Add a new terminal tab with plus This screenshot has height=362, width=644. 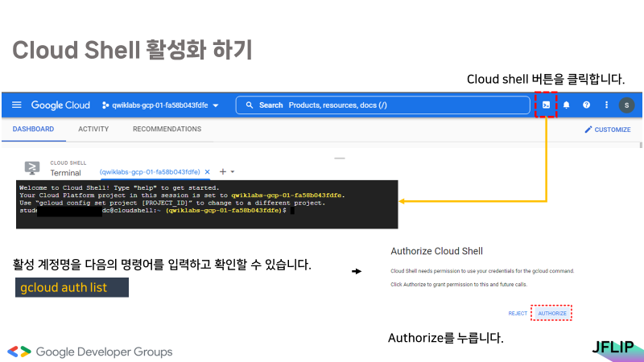click(x=223, y=172)
